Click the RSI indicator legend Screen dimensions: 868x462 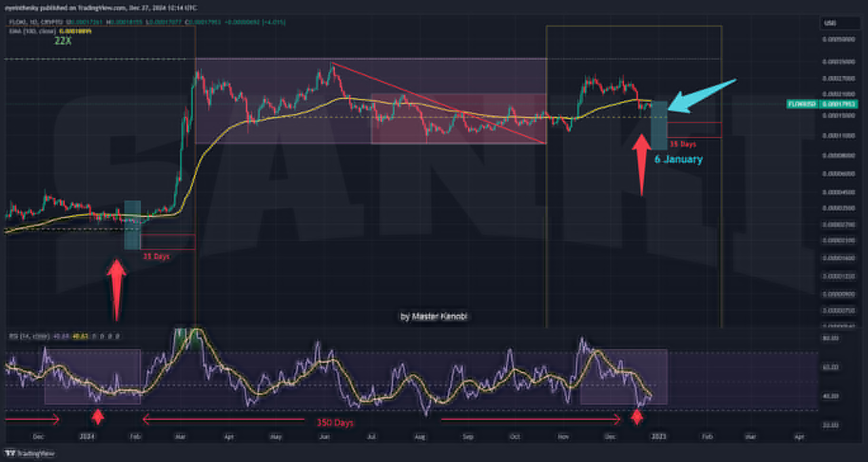(x=64, y=336)
